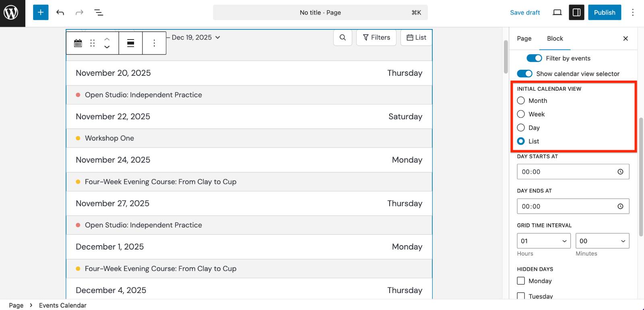Open the Minutes dropdown under Grid Time Interval
The height and width of the screenshot is (310, 644).
point(602,241)
